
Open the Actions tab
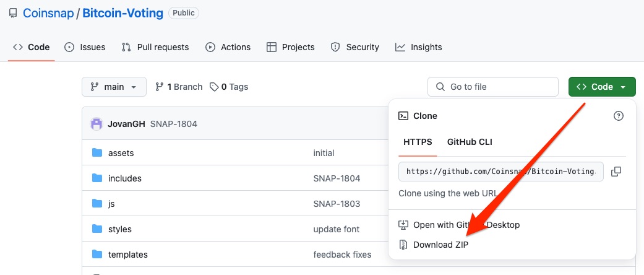pos(228,47)
